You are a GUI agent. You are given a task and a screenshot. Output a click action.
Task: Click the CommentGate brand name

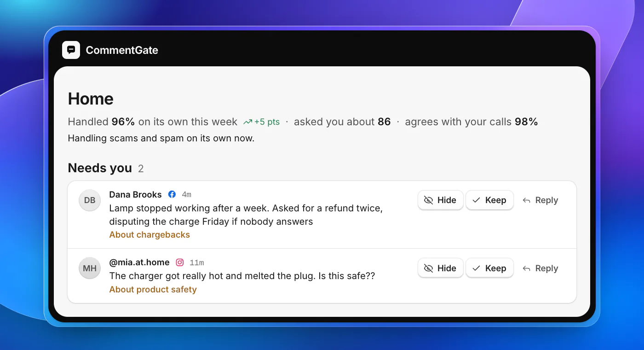coord(122,50)
